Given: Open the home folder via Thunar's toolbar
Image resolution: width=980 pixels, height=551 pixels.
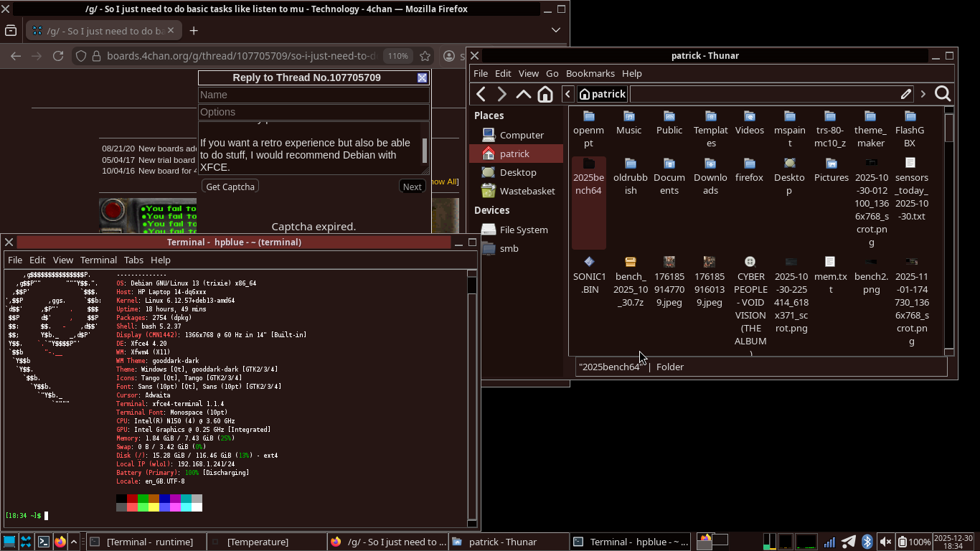Looking at the screenshot, I should click(545, 94).
